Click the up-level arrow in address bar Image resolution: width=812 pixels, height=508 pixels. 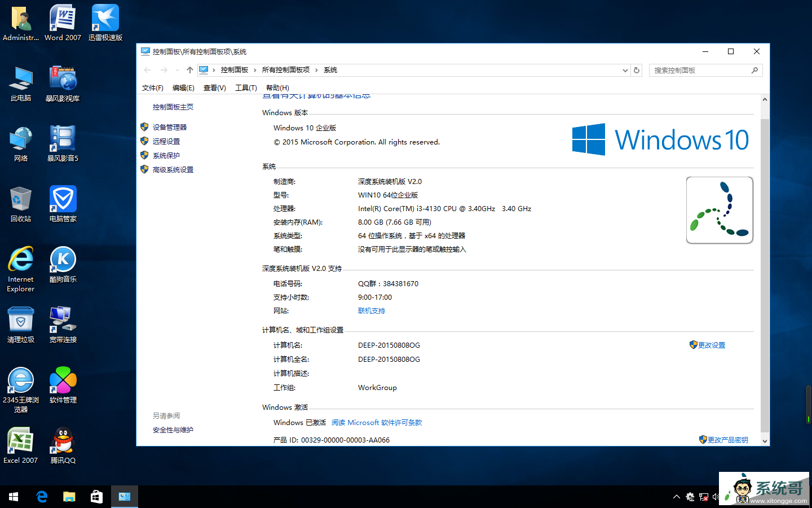190,70
